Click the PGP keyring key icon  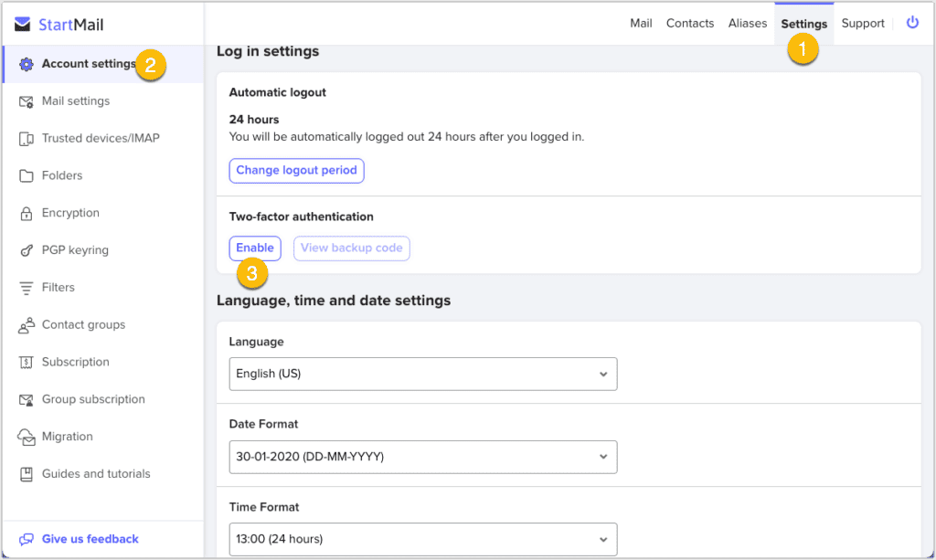pos(26,250)
